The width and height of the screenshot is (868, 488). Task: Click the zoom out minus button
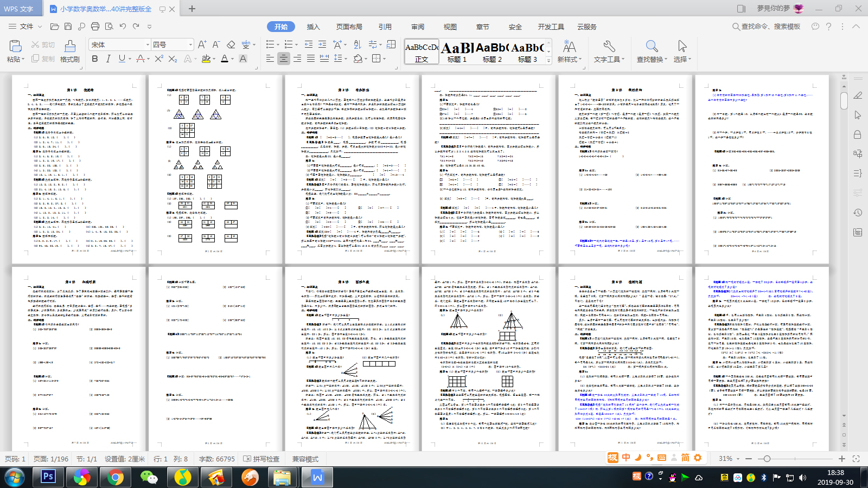(749, 459)
